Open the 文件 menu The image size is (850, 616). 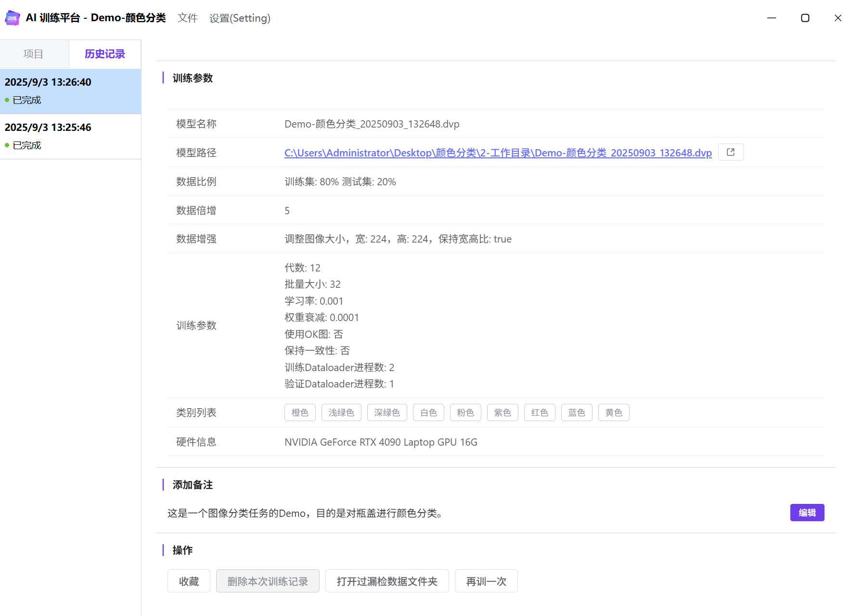[187, 18]
